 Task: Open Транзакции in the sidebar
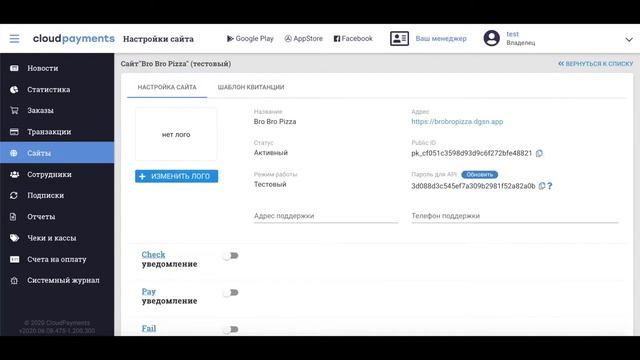click(49, 132)
